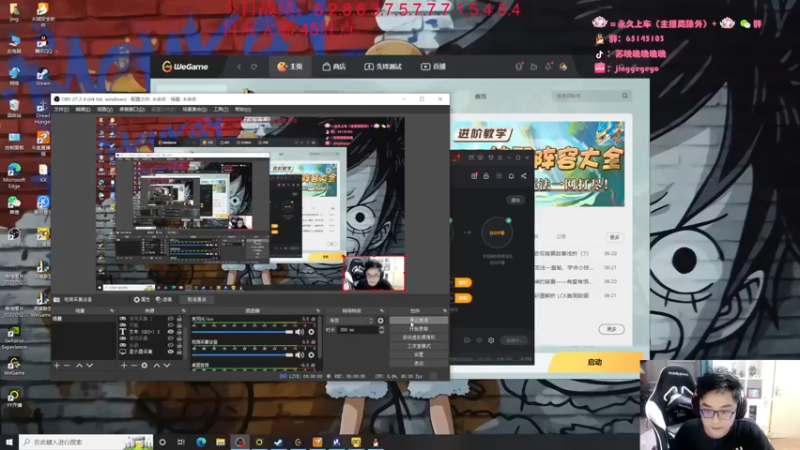The height and width of the screenshot is (450, 800).
Task: Remove scene with the minus icon
Action: 67,365
